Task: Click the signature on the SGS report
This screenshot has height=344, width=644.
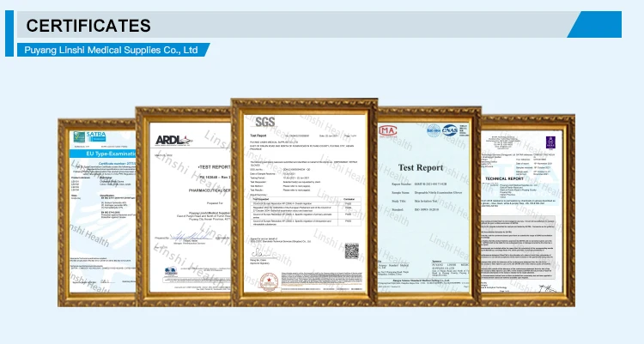Action: (258, 253)
